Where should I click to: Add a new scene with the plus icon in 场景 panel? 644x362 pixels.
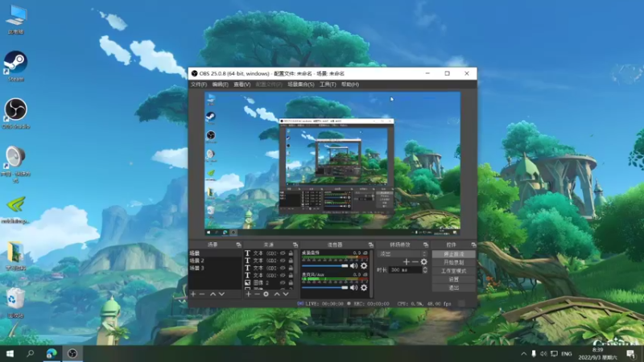(x=193, y=294)
